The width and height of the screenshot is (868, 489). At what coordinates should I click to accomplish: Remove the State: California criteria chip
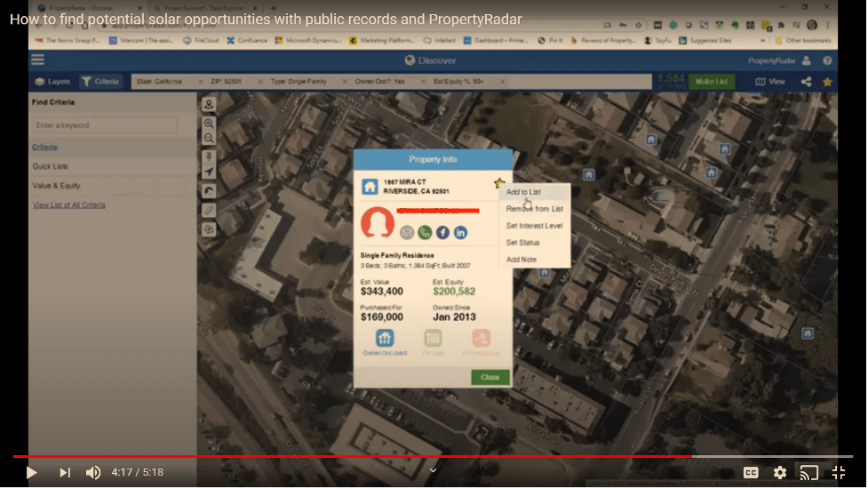pyautogui.click(x=201, y=82)
